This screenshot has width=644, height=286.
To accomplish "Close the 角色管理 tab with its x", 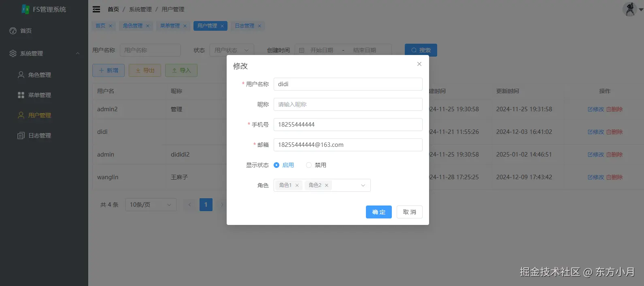I will coord(148,26).
